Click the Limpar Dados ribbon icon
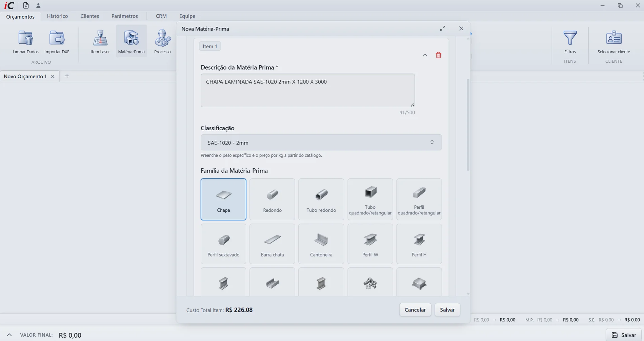644x341 pixels. (x=25, y=41)
